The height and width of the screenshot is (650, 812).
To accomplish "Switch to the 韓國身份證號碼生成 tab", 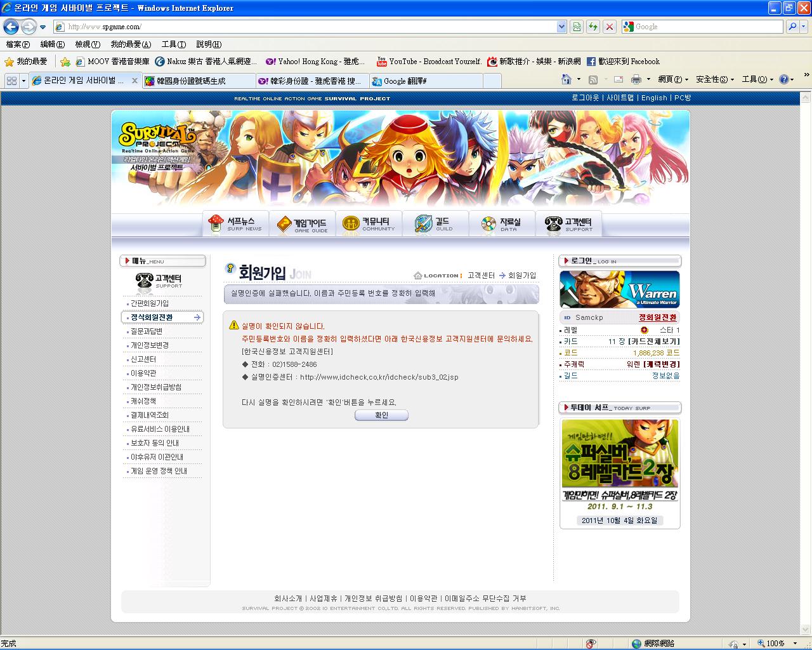I will pos(198,81).
